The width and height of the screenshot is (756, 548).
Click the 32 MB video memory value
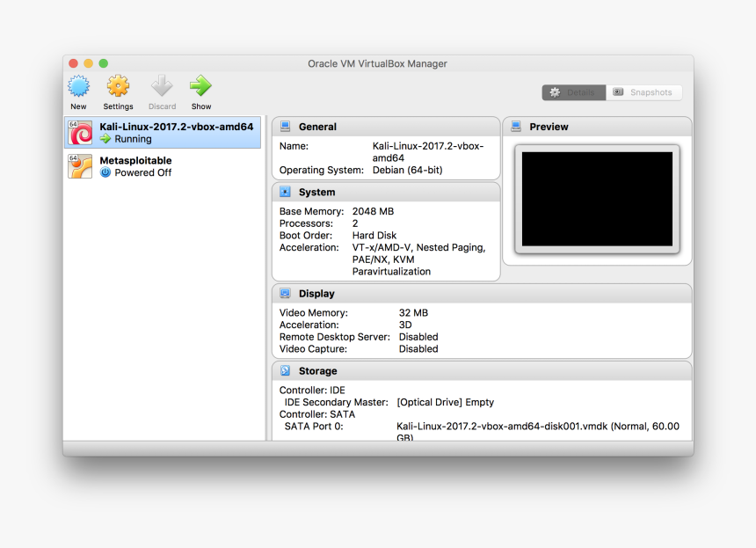tap(413, 312)
